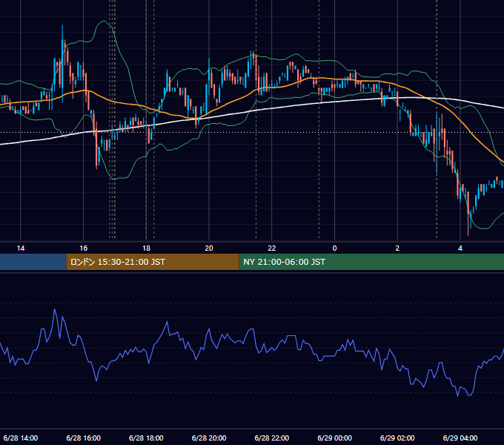The height and width of the screenshot is (445, 504).
Task: Click the 22 hour axis label
Action: (x=272, y=248)
